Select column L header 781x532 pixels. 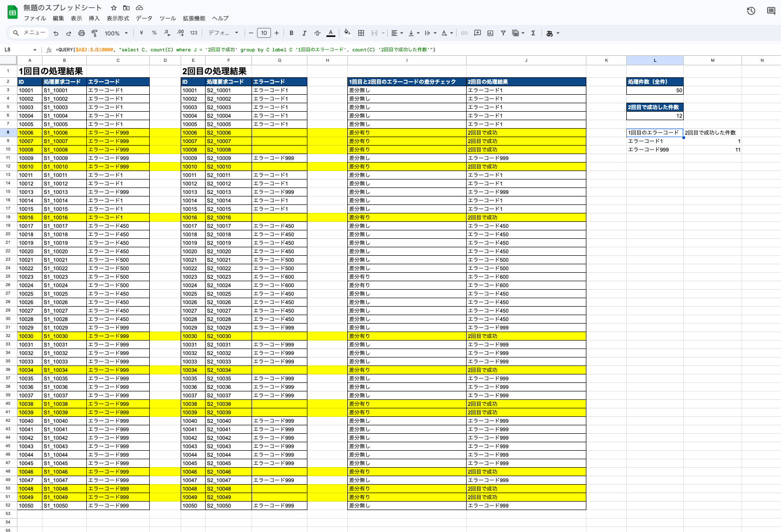pyautogui.click(x=655, y=60)
